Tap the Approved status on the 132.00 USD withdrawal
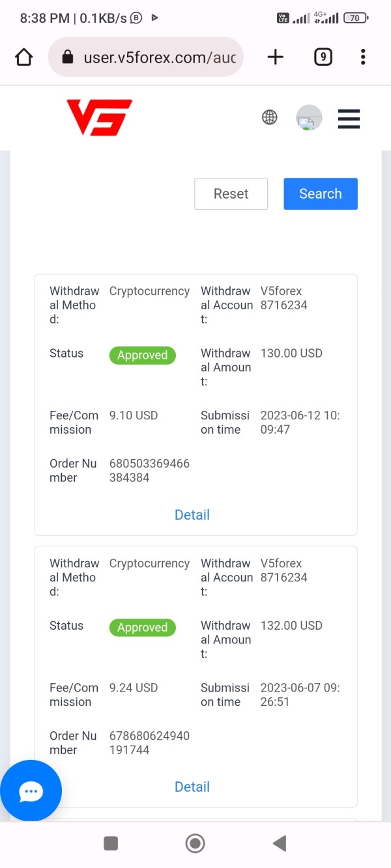This screenshot has width=391, height=868. [142, 628]
